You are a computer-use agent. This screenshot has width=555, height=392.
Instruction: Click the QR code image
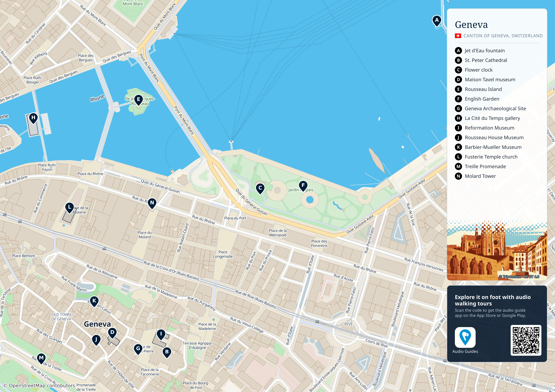tap(526, 340)
